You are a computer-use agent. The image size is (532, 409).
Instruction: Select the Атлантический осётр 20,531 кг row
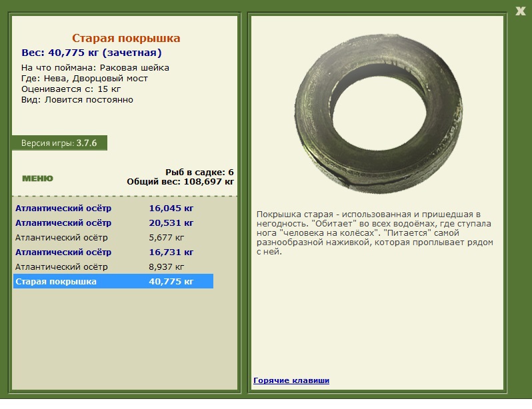coord(113,222)
